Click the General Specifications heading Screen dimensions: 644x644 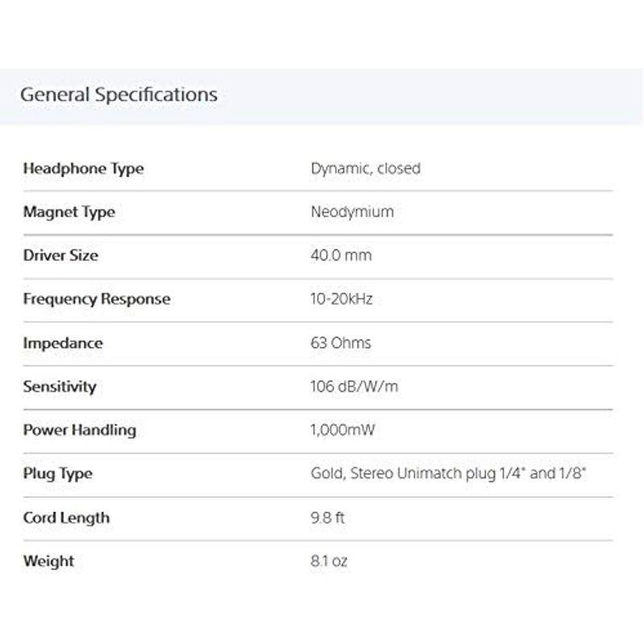tap(118, 94)
